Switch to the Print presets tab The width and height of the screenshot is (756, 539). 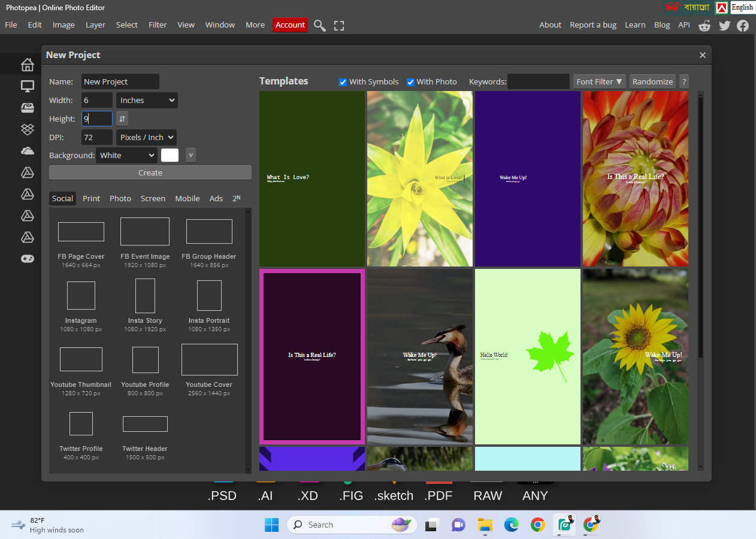[92, 198]
